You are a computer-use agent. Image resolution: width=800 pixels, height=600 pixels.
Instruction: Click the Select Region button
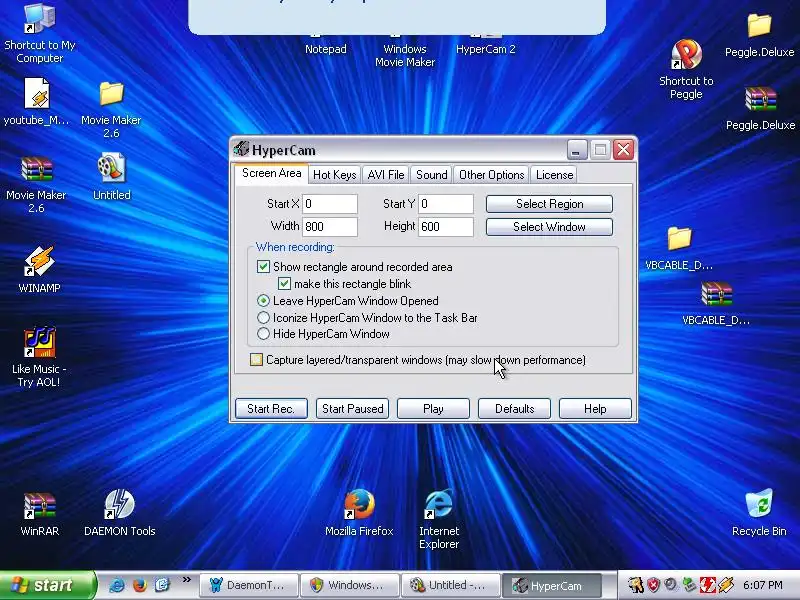[549, 204]
